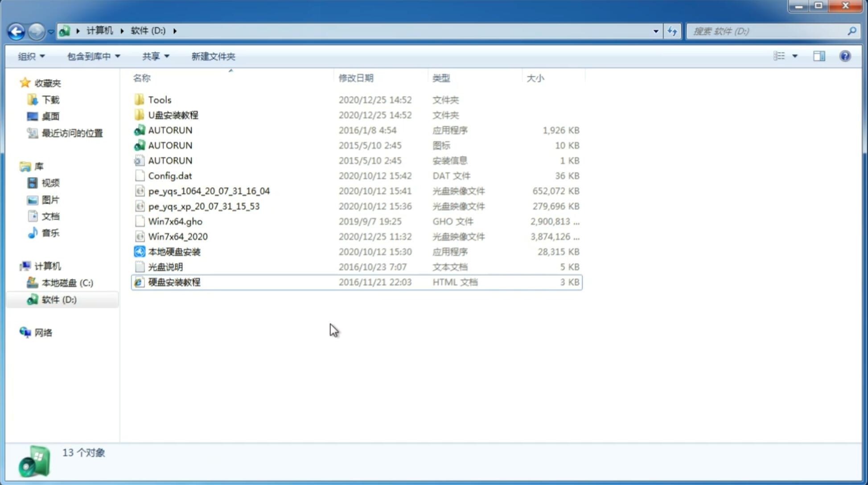The image size is (868, 485).
Task: Click 新建文件夹 button
Action: tap(213, 56)
